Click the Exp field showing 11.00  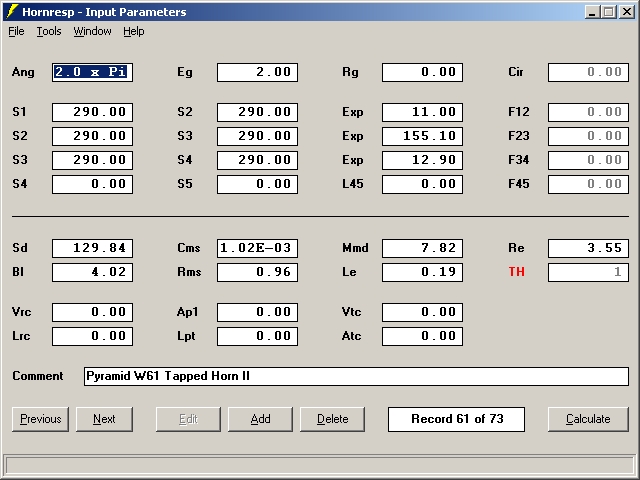[422, 112]
